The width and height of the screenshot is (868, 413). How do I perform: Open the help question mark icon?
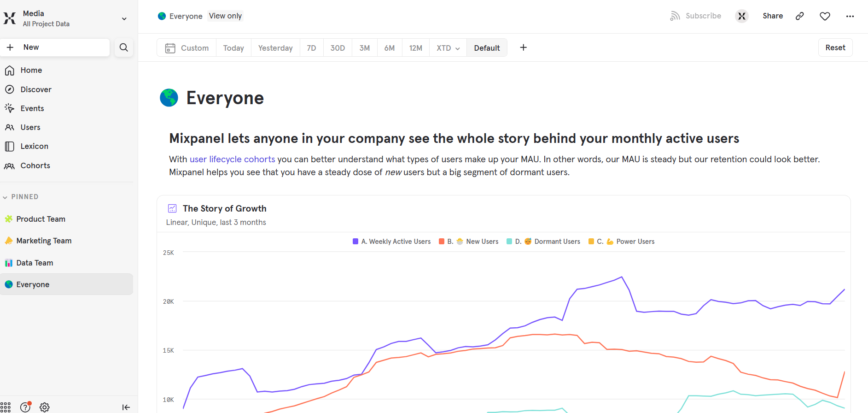coord(25,407)
